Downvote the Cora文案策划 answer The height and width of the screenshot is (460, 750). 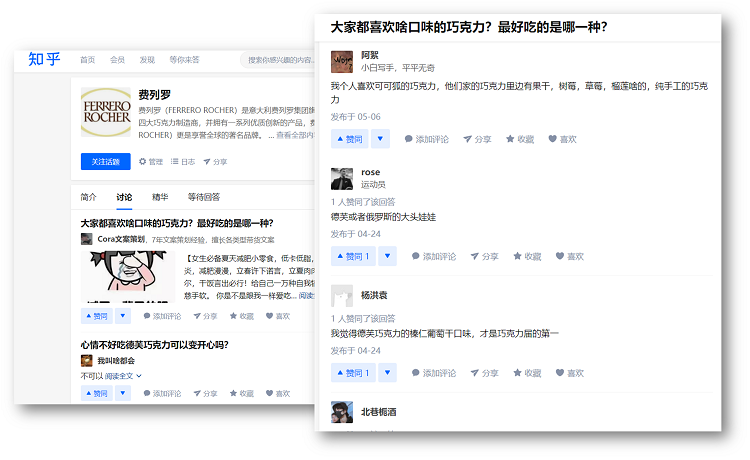pyautogui.click(x=123, y=316)
